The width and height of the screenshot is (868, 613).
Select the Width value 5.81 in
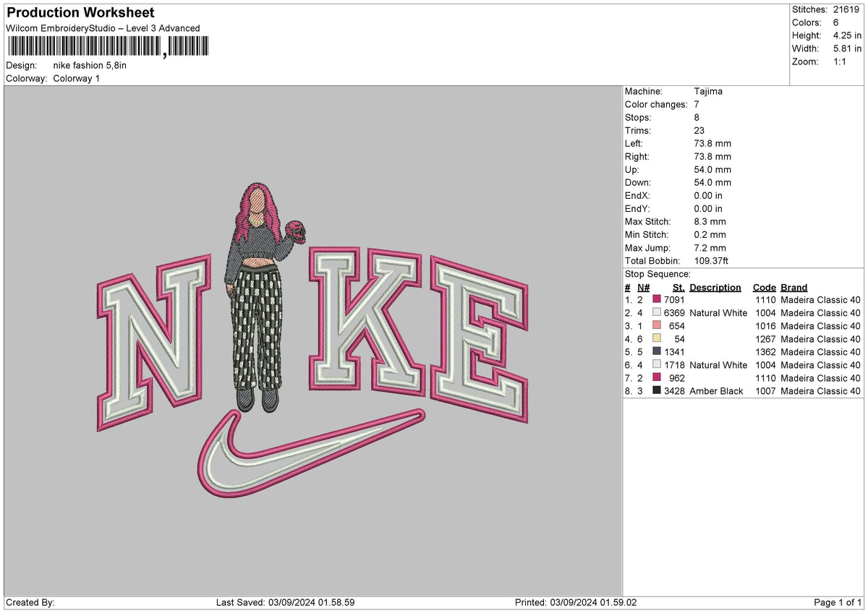(x=848, y=48)
